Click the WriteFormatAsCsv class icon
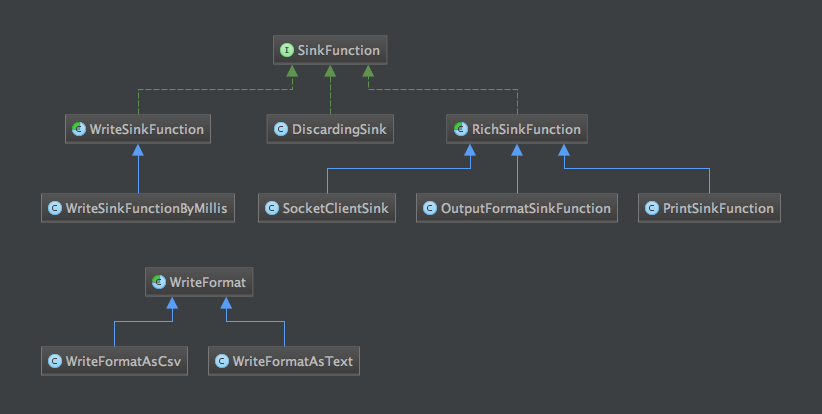Image resolution: width=822 pixels, height=414 pixels. [54, 361]
